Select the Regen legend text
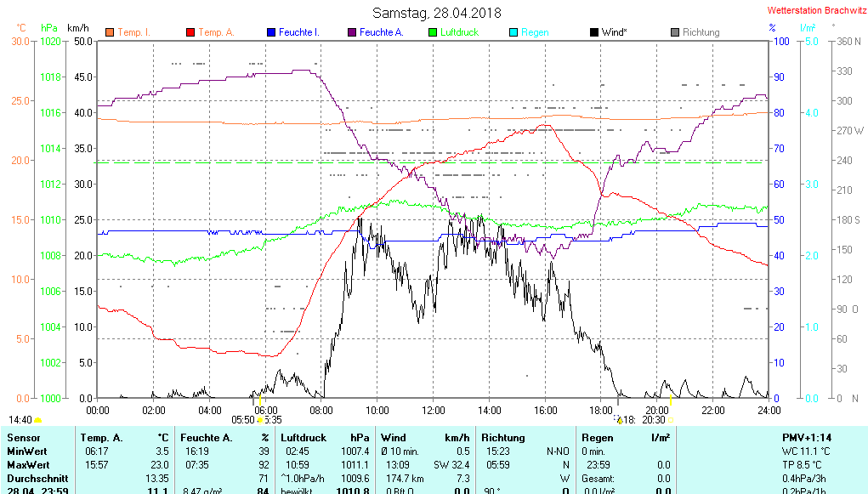The height and width of the screenshot is (494, 868). point(535,32)
